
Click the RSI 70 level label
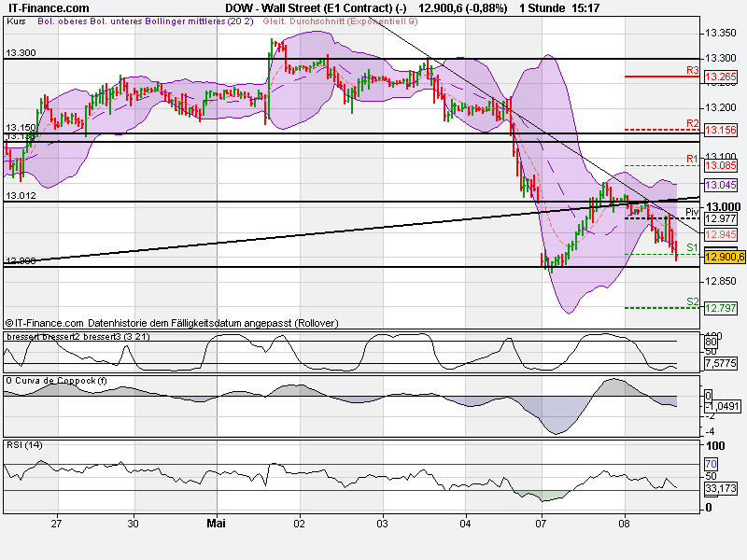[x=711, y=464]
